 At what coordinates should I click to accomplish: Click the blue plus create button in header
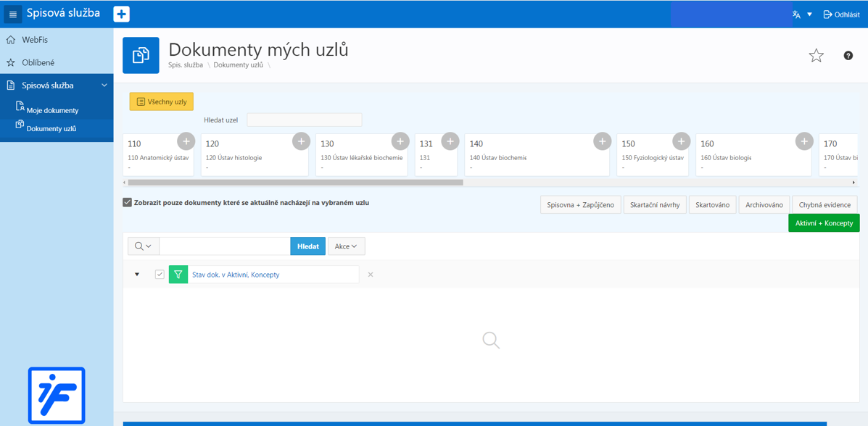pos(121,14)
